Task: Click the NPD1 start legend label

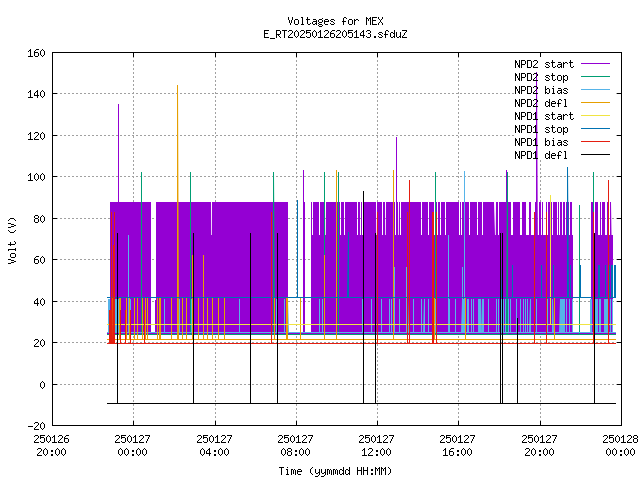Action: 544,116
